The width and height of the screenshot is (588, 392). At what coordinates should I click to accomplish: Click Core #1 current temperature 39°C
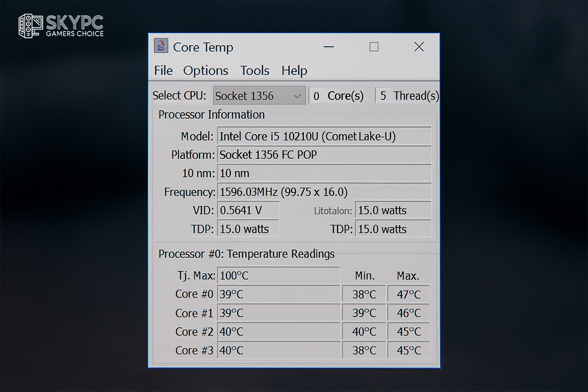[278, 313]
